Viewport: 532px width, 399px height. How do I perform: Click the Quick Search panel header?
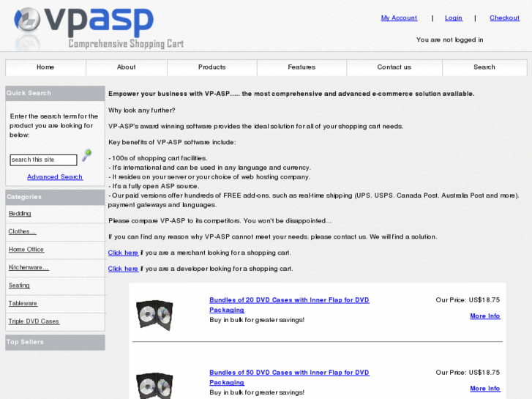pos(55,93)
